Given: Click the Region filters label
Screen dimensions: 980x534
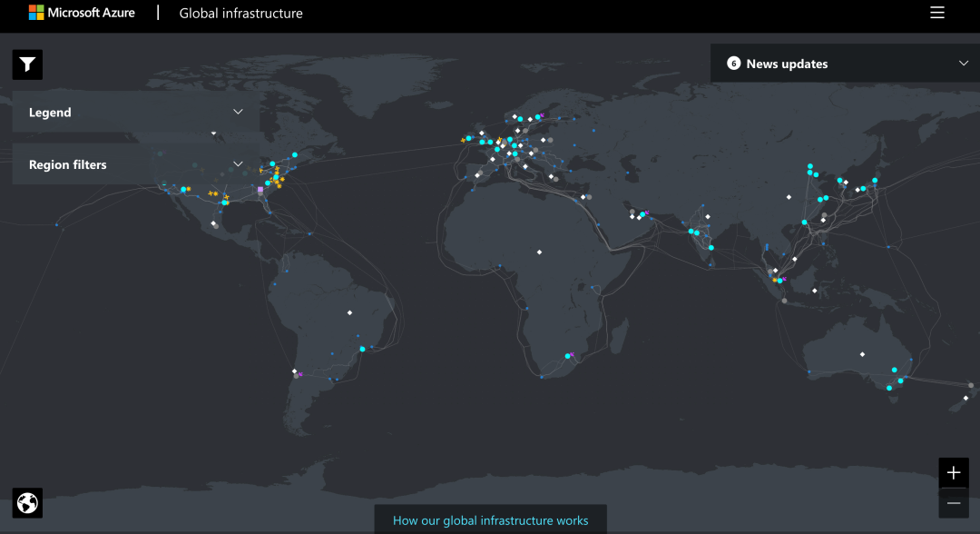Looking at the screenshot, I should pos(67,165).
